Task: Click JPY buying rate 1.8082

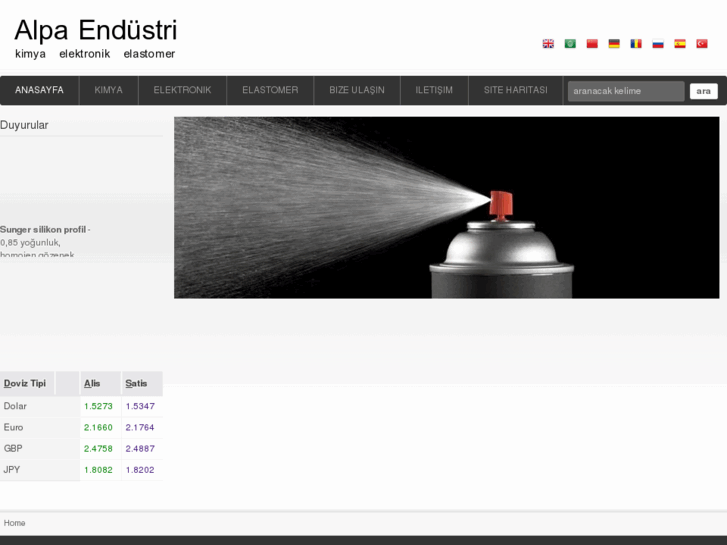Action: point(98,470)
